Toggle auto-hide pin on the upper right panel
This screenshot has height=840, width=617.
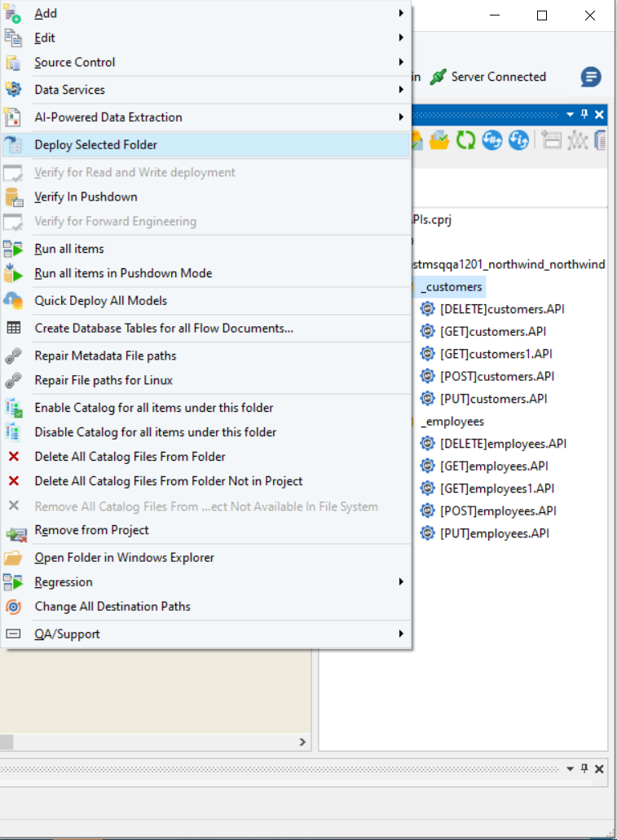(x=584, y=115)
